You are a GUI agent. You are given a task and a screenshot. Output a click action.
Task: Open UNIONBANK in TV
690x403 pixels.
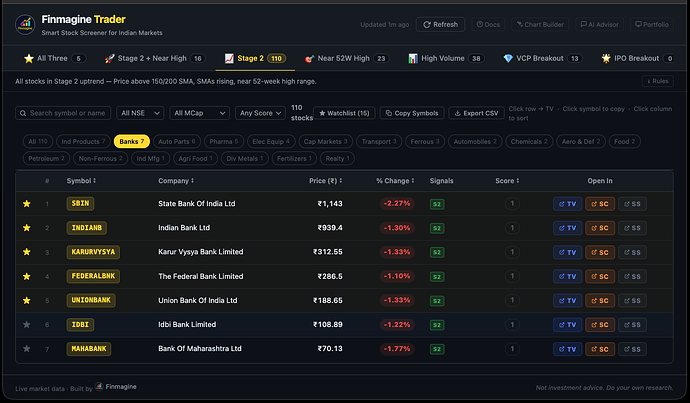[x=567, y=300]
